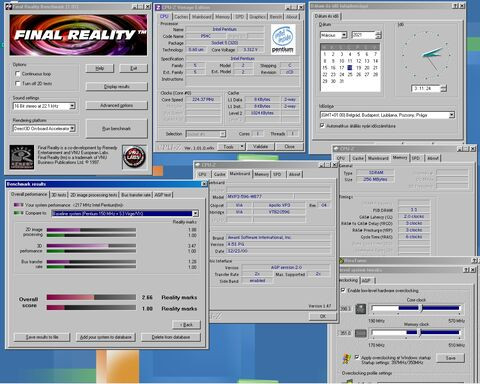Click the Intel Inside Pentium logo

(283, 39)
